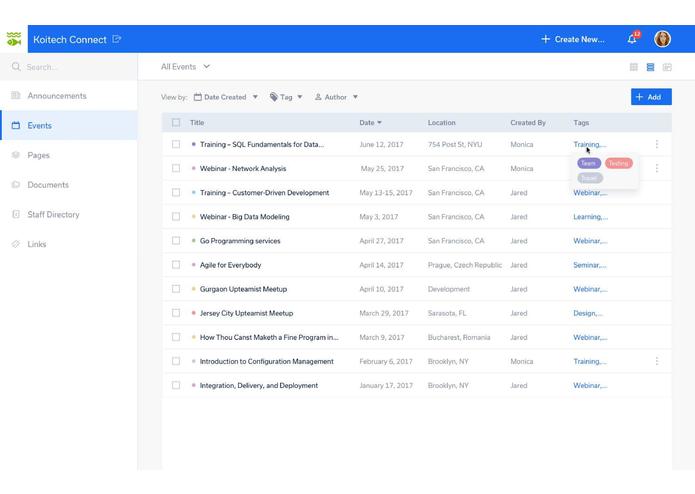Screen dimensions: 695x494
Task: Check the SQL Fundamentals training row
Action: (x=176, y=144)
